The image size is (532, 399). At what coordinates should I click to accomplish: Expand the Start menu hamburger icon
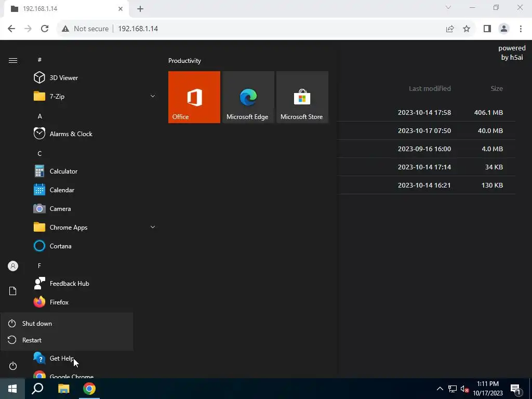[x=13, y=60]
